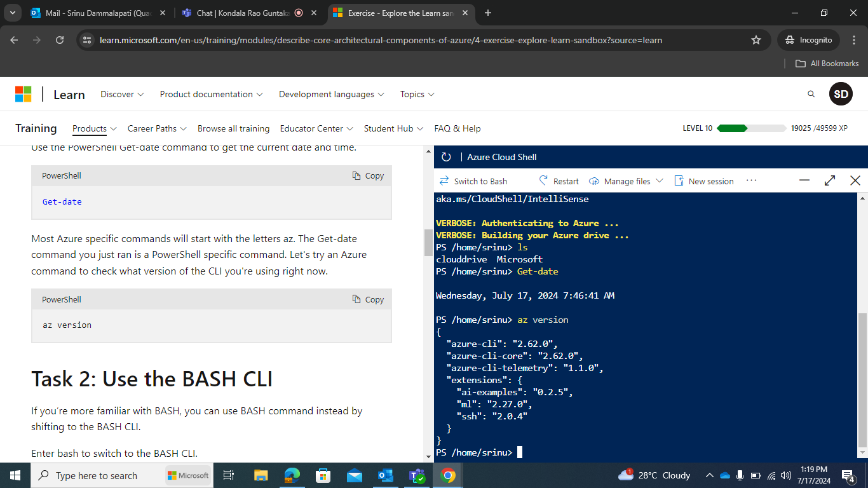Open the volume control in system tray
The width and height of the screenshot is (868, 488).
pyautogui.click(x=786, y=475)
